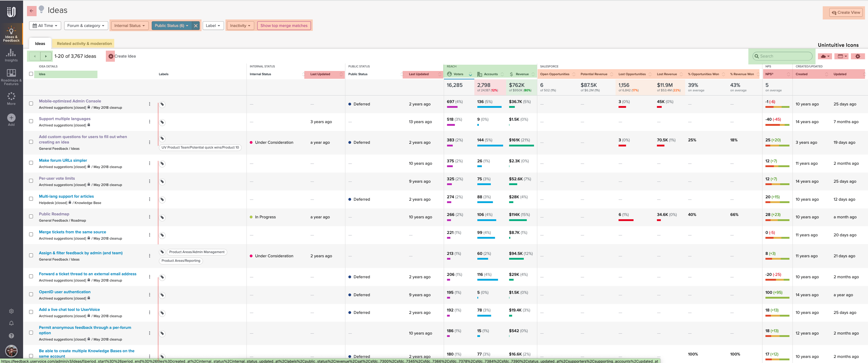Open the UserVoice logo home
Viewport: 868px width, 363px height.
(11, 12)
